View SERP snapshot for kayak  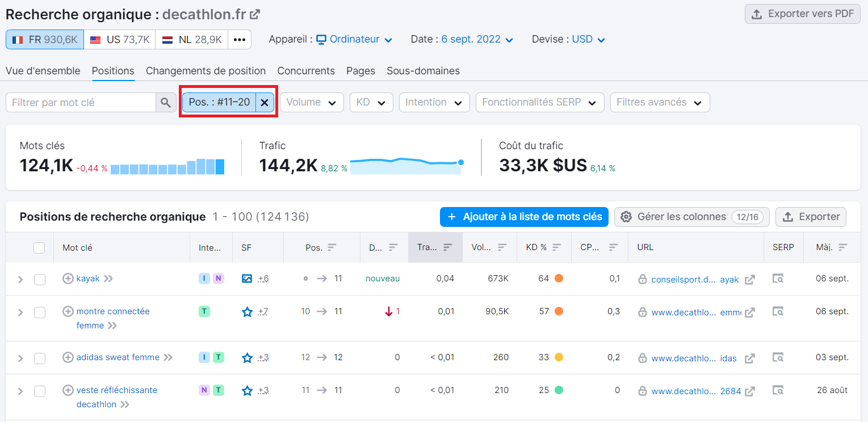click(x=778, y=278)
